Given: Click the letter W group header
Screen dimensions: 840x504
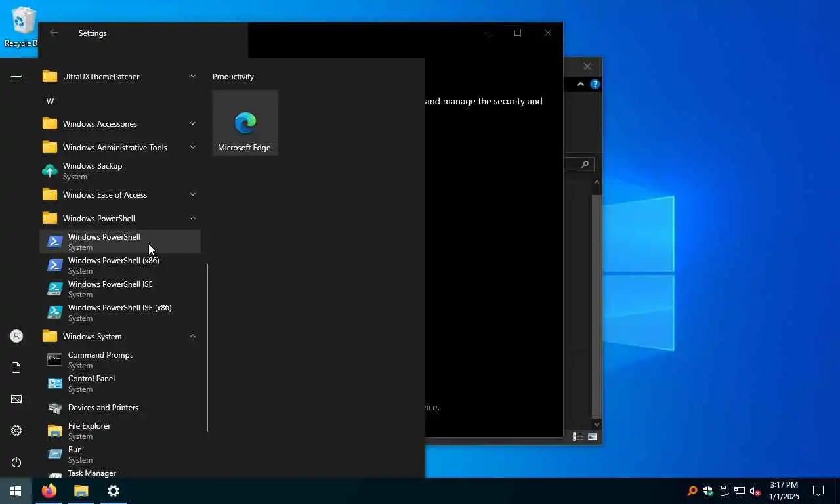Looking at the screenshot, I should [x=50, y=101].
